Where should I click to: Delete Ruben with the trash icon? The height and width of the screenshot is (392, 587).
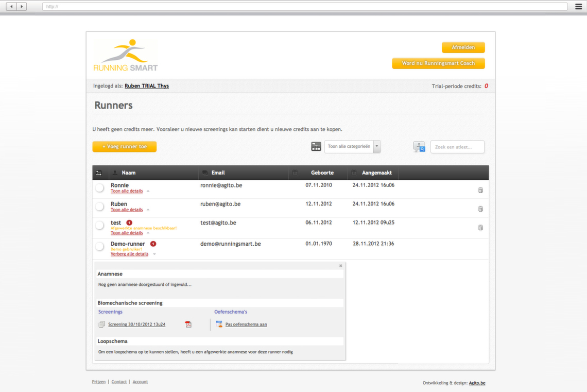(x=480, y=209)
